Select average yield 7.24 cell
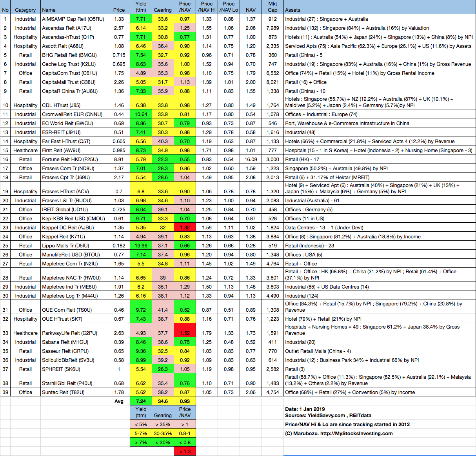The height and width of the screenshot is (456, 476). [x=141, y=401]
